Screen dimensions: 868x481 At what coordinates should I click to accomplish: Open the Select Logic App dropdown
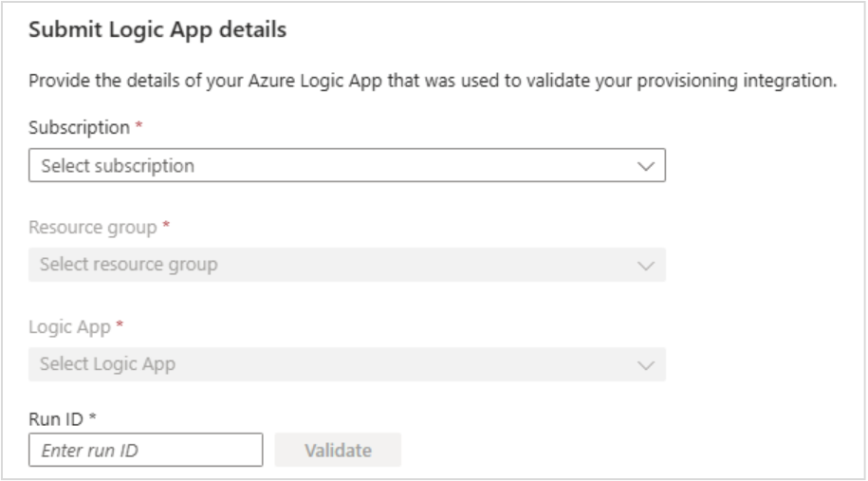pos(347,364)
